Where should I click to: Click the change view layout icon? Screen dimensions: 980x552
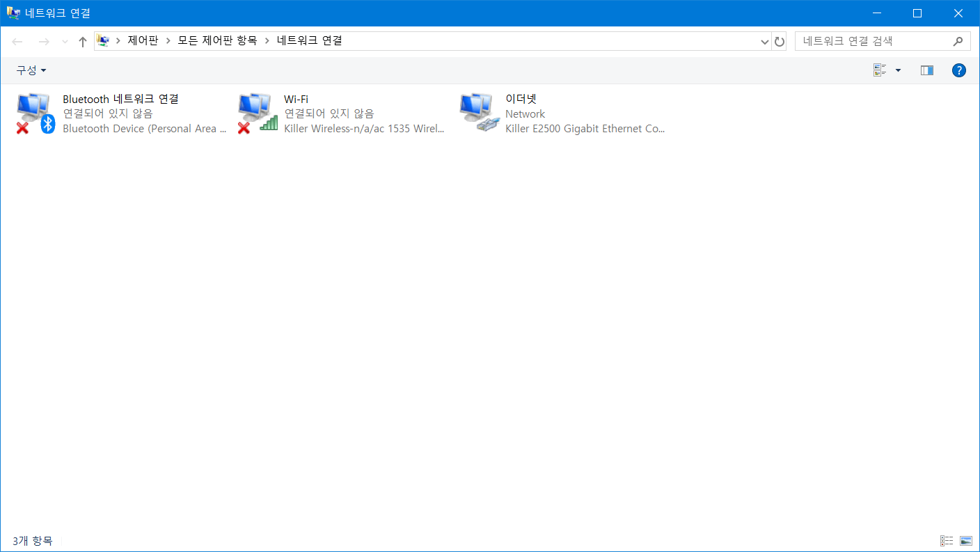880,70
